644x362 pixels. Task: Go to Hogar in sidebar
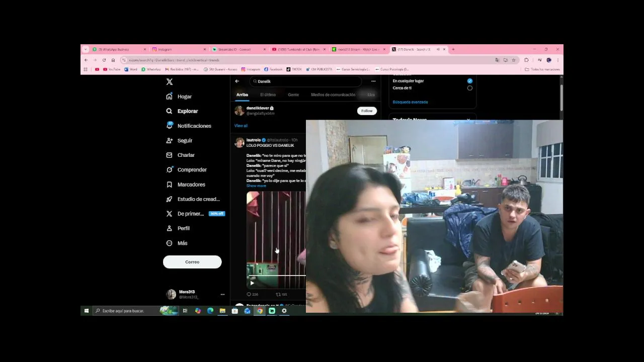[x=179, y=97]
